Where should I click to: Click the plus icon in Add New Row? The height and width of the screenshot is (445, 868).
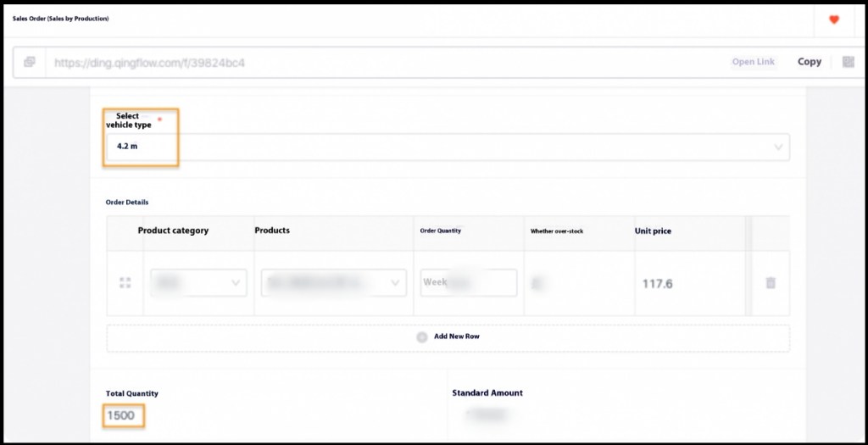click(x=422, y=337)
